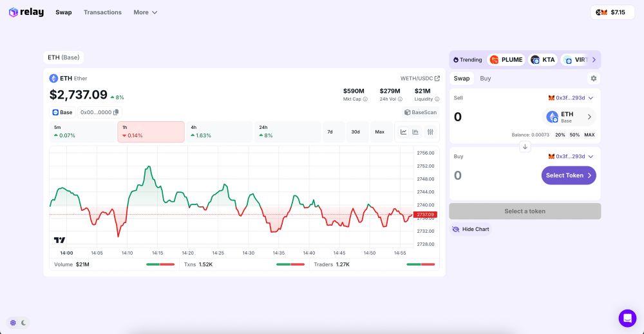Click the $2,737.09 price text
644x334 pixels.
[79, 95]
